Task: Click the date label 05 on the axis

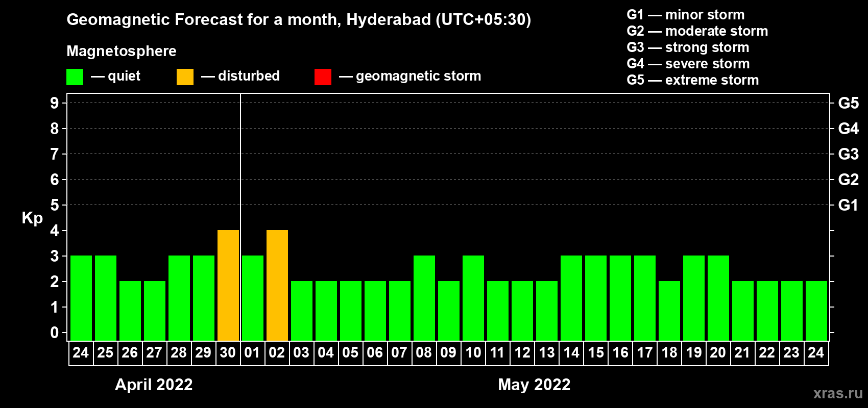Action: [350, 352]
